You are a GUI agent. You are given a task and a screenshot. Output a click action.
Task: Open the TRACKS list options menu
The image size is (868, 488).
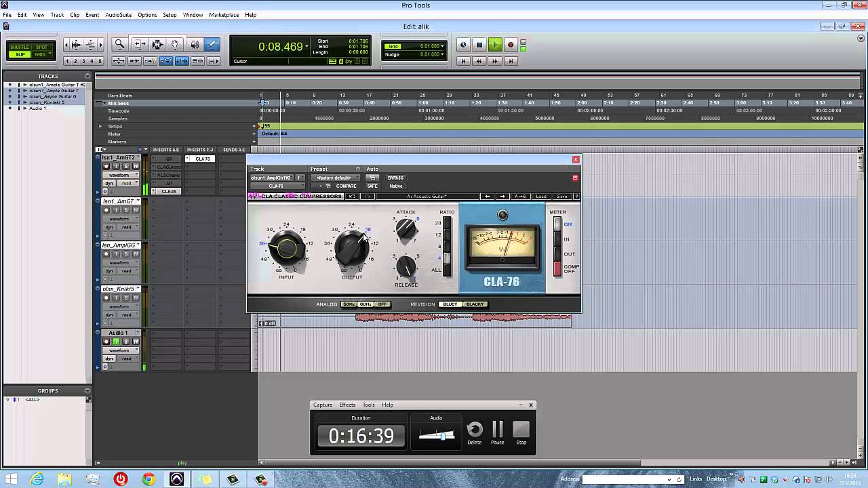pos(87,76)
